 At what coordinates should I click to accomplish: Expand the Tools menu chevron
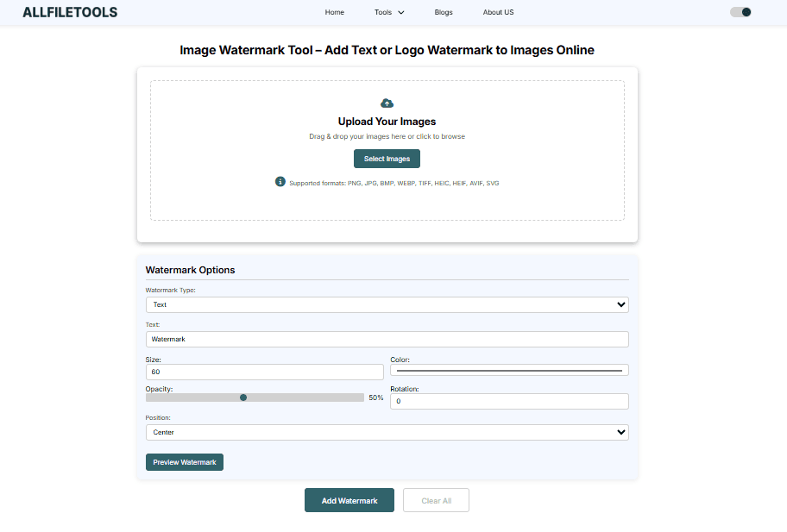[x=400, y=13]
